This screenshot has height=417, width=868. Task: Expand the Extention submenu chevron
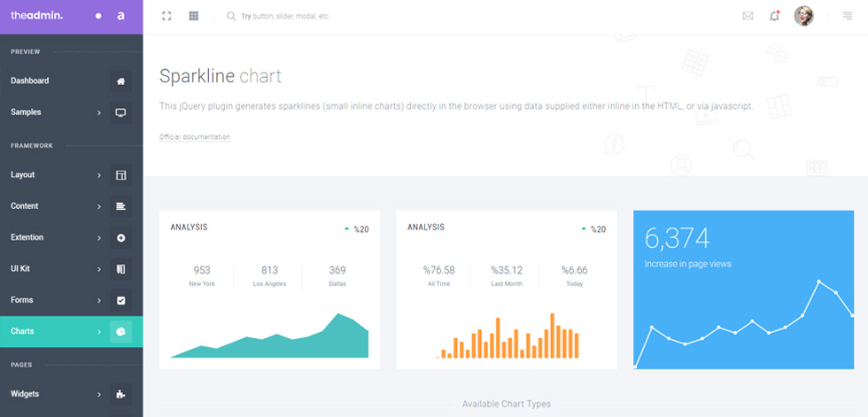pos(99,238)
